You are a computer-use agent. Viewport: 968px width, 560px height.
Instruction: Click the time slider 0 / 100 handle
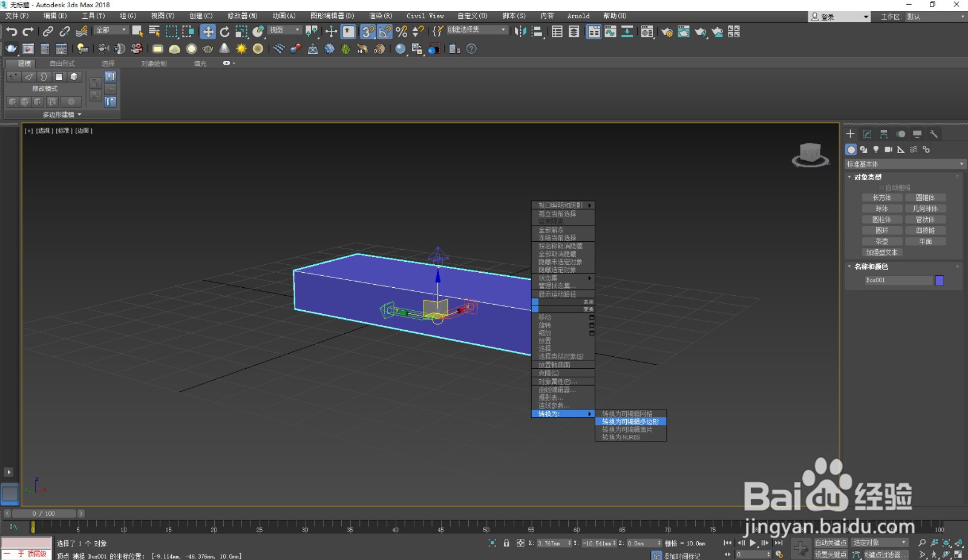coord(44,513)
